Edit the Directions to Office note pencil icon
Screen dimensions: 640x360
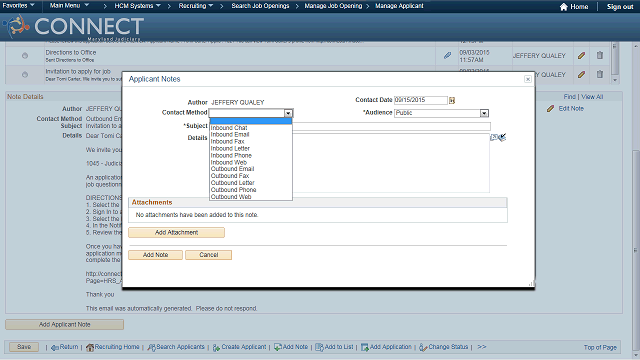click(x=582, y=55)
